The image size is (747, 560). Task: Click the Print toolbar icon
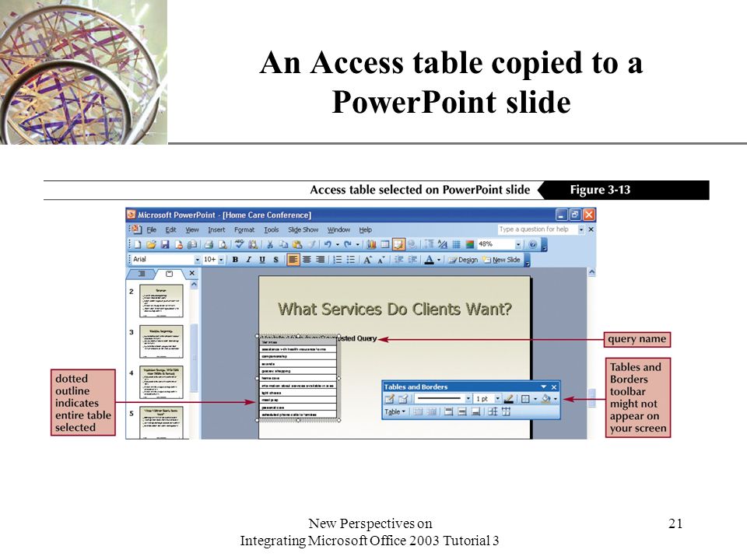[x=209, y=245]
